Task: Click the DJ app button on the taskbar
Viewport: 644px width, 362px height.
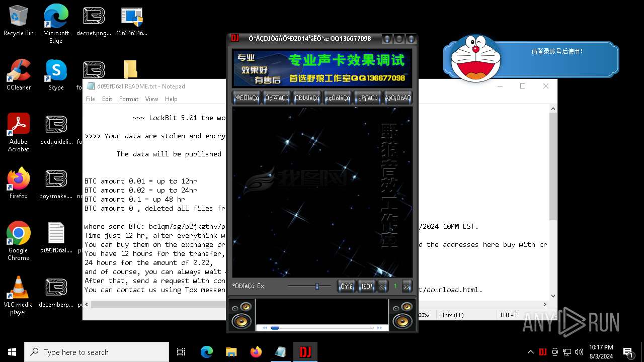Action: (305, 352)
